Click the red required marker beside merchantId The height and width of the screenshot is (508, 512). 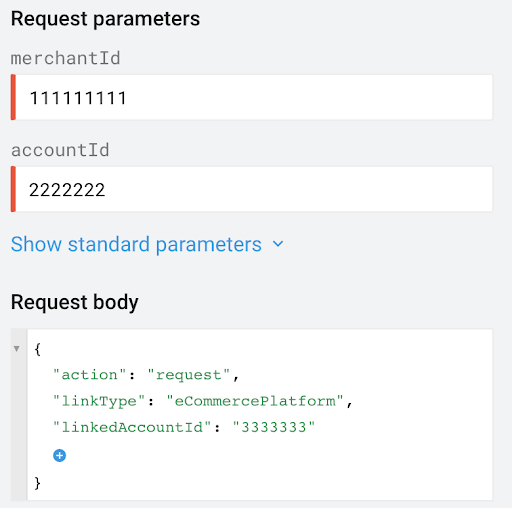click(x=13, y=97)
